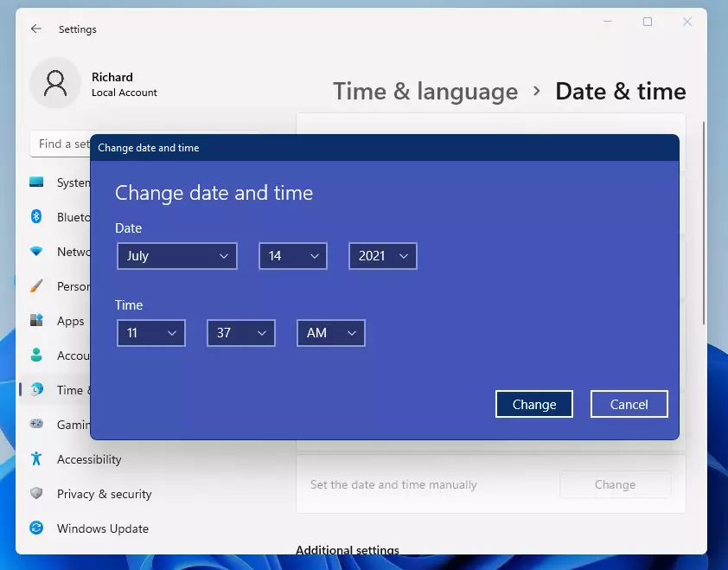Click the Time & language globe icon
The height and width of the screenshot is (570, 728).
tap(36, 389)
